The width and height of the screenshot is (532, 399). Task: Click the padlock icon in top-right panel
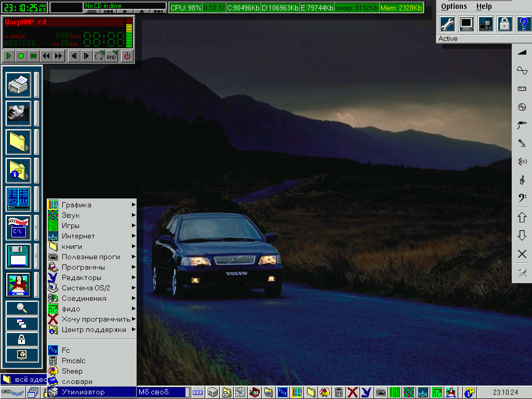[x=504, y=24]
